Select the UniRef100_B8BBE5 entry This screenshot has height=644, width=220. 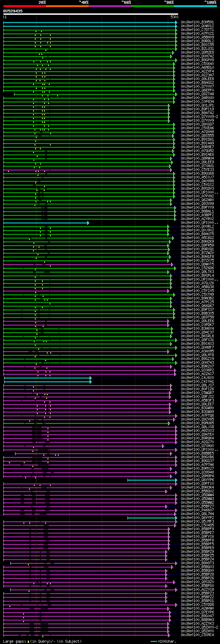pyautogui.click(x=197, y=454)
